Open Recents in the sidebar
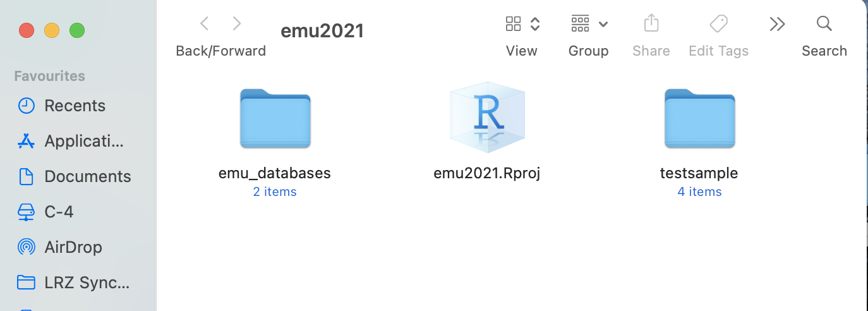The height and width of the screenshot is (311, 868). click(x=75, y=106)
